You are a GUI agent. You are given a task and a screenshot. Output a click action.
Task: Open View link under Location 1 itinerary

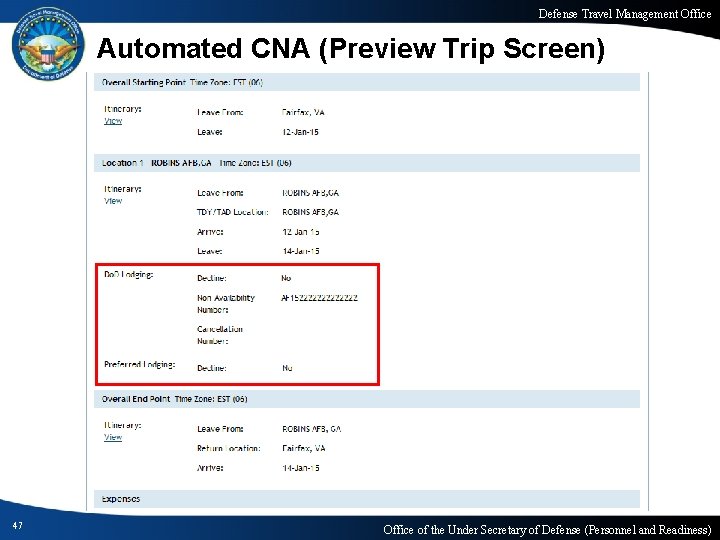pyautogui.click(x=113, y=201)
